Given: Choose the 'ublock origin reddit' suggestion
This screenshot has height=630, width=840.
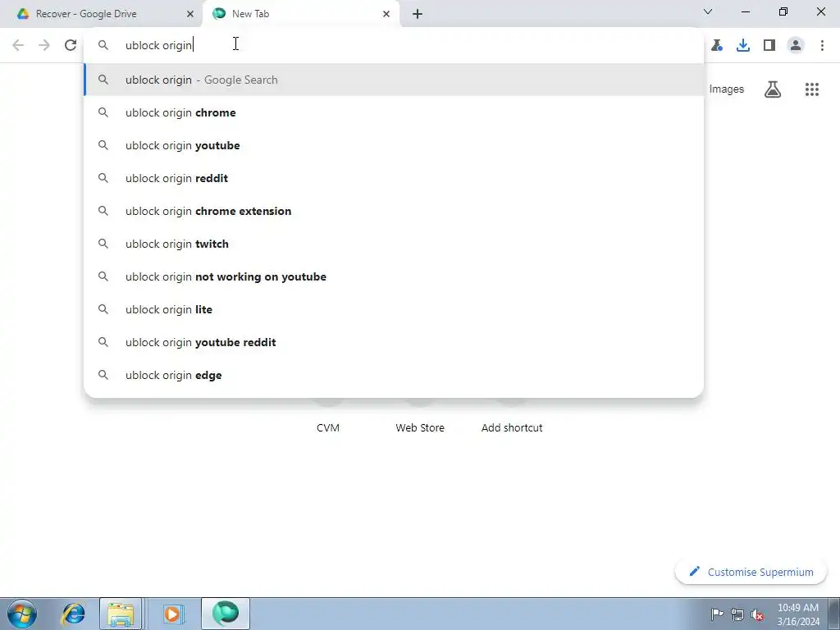Looking at the screenshot, I should [x=394, y=178].
